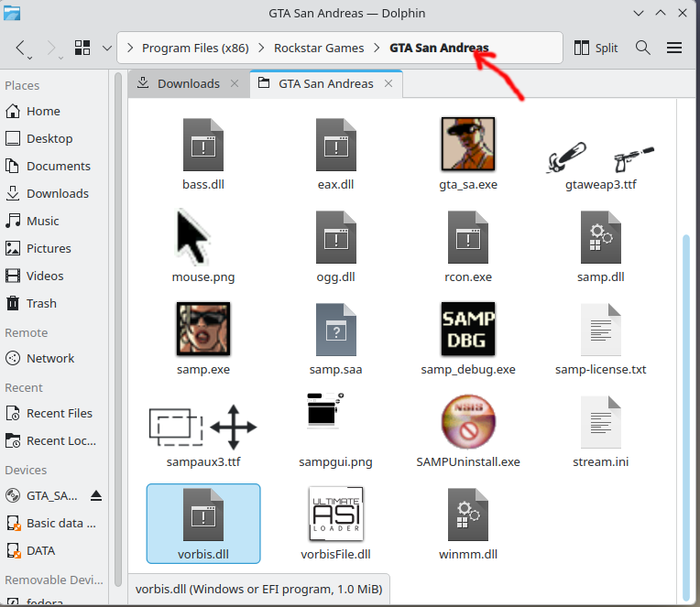Image resolution: width=700 pixels, height=607 pixels.
Task: Select the samp.exe launcher icon
Action: coord(203,329)
